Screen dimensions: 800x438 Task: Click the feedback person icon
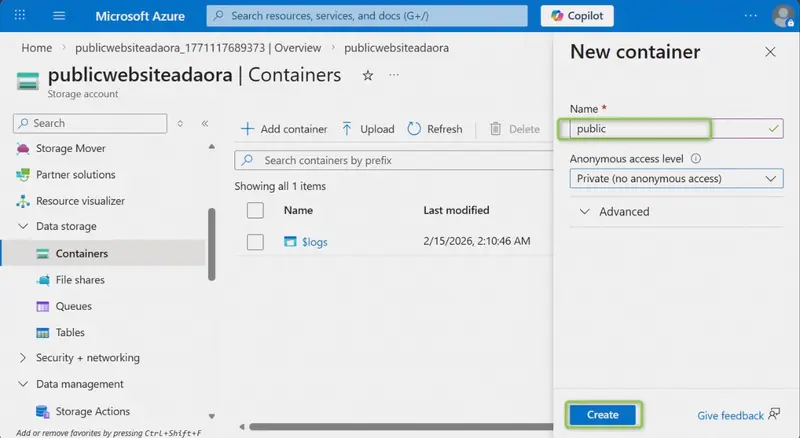click(x=774, y=413)
